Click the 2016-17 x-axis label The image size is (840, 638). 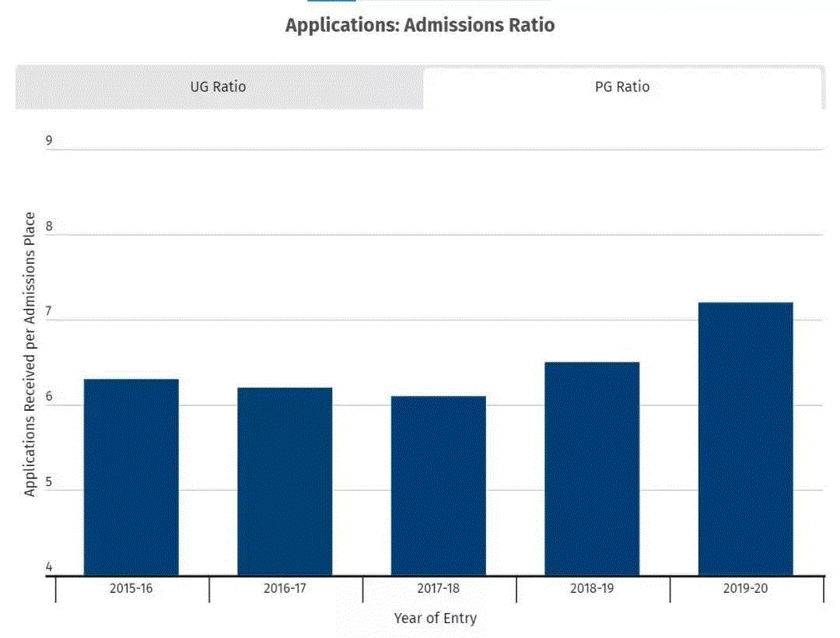pyautogui.click(x=285, y=588)
